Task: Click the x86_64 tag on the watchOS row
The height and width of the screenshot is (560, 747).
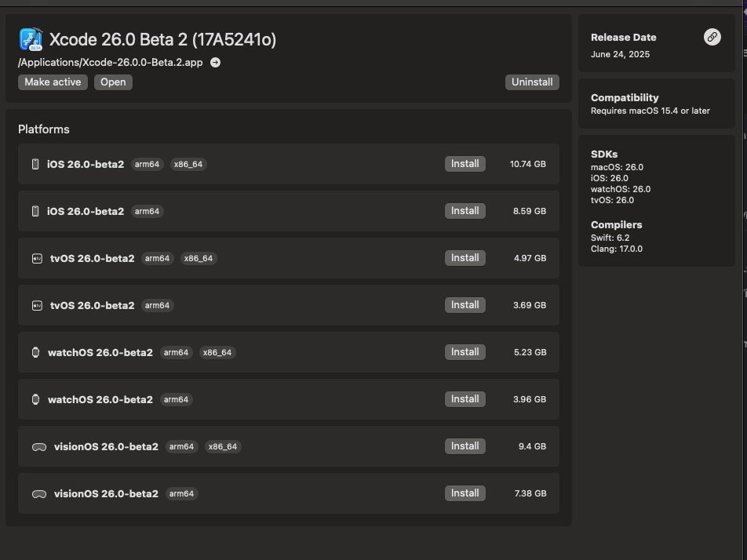Action: point(217,352)
